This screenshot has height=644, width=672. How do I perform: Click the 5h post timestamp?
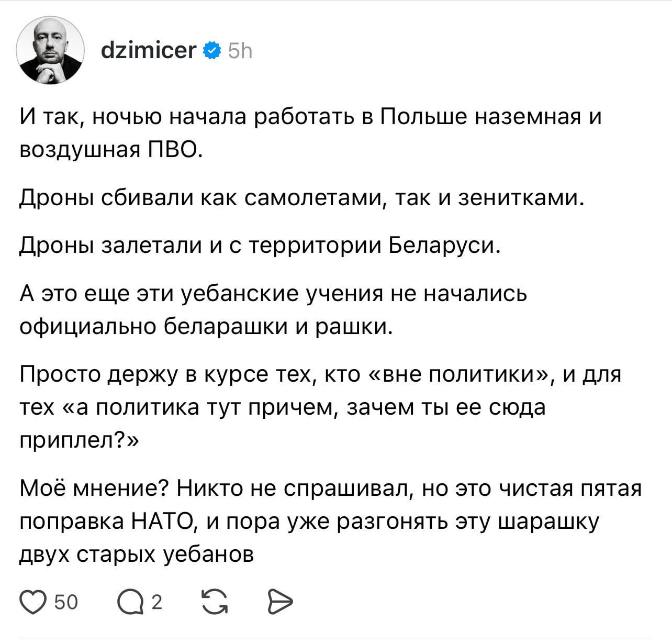coord(240,51)
